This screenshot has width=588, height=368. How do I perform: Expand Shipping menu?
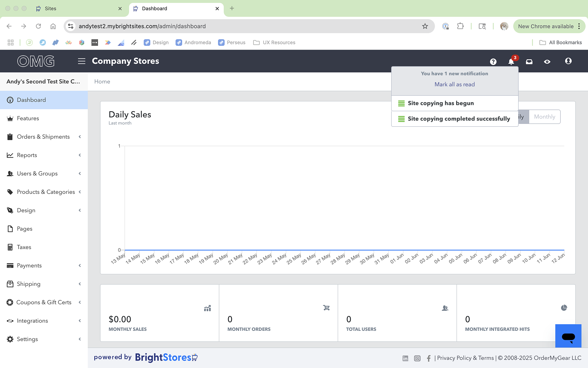coord(44,284)
